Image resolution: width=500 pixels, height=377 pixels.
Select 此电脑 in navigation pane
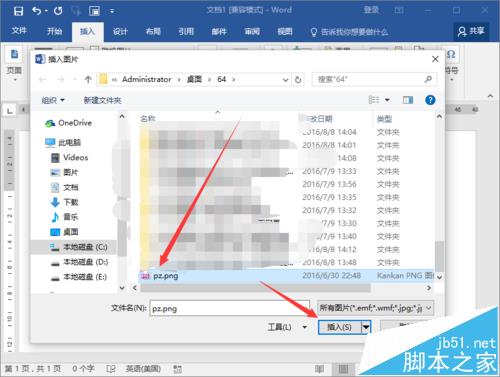click(63, 143)
